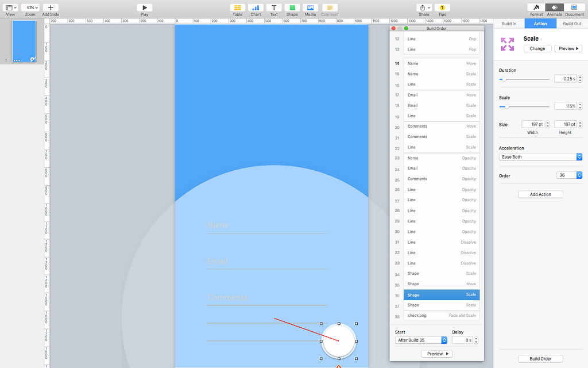Open the Share menu icon
This screenshot has width=588, height=368.
424,7
